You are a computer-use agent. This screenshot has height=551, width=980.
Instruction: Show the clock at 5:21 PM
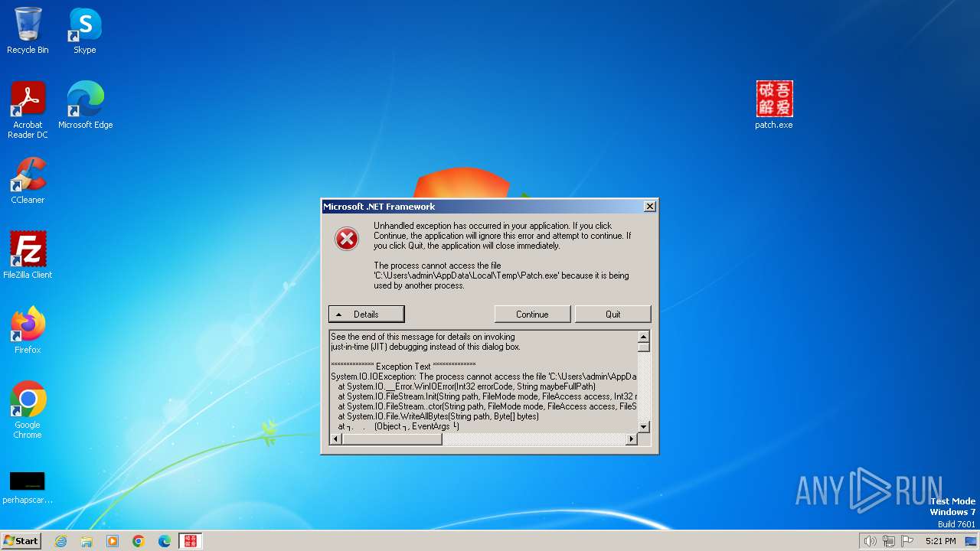[940, 541]
